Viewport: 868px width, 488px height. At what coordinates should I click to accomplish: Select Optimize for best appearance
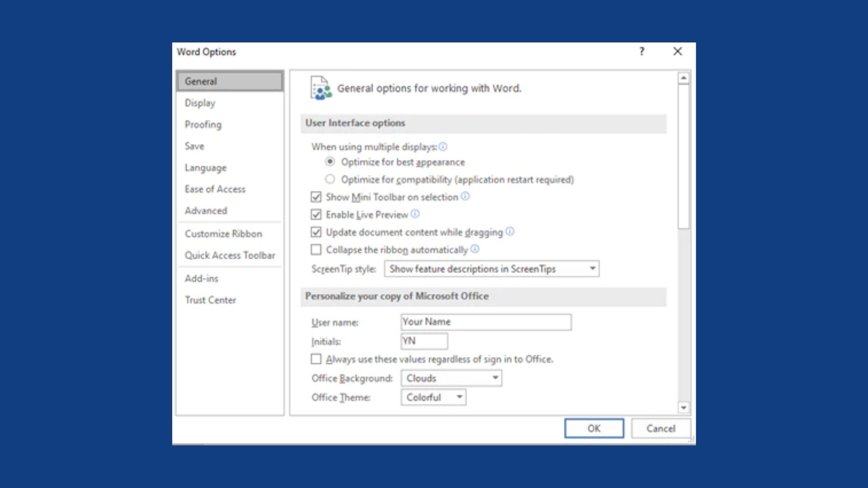[330, 162]
